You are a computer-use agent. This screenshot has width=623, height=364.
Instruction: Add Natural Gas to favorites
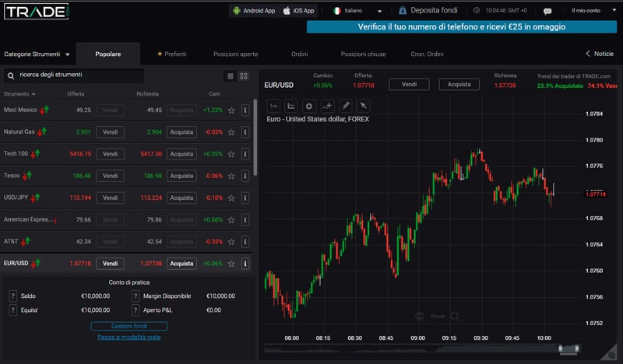pos(231,132)
